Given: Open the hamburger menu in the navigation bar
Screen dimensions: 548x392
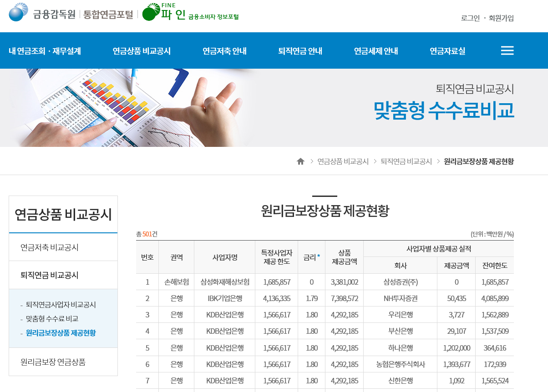Looking at the screenshot, I should pos(507,50).
